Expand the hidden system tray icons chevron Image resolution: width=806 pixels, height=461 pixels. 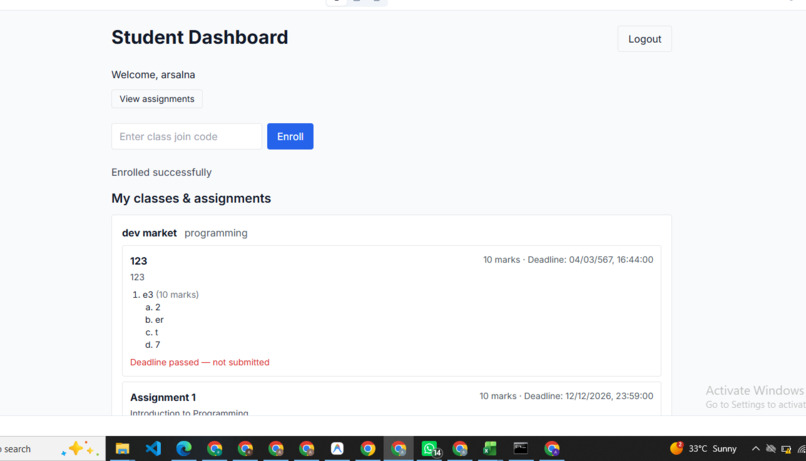[x=756, y=449]
